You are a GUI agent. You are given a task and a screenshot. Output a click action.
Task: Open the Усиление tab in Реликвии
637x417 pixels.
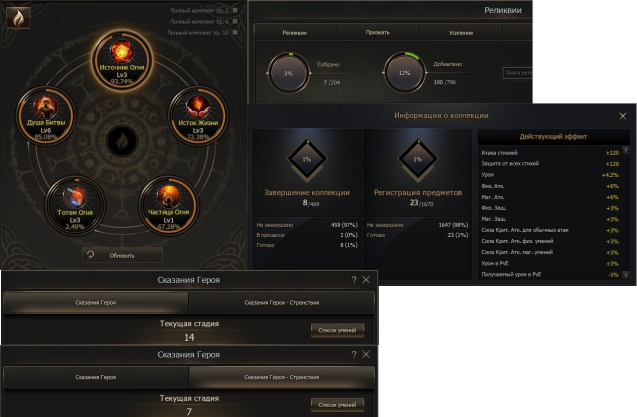tap(461, 33)
